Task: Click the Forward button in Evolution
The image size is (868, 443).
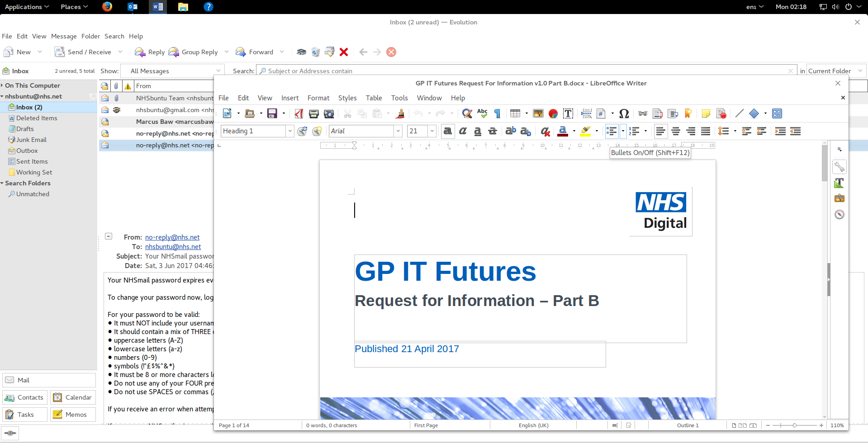Action: [x=255, y=52]
